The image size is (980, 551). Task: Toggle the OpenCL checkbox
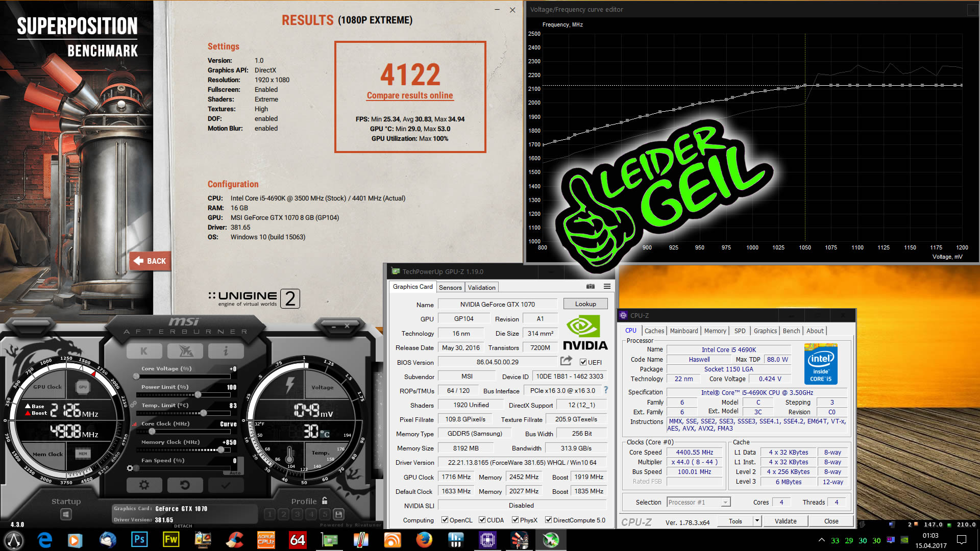pyautogui.click(x=445, y=520)
